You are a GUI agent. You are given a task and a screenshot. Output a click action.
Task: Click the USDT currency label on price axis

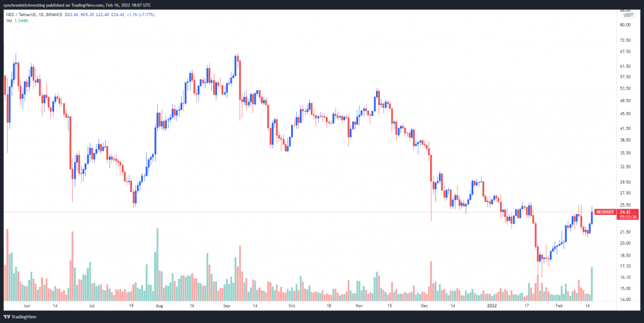629,15
